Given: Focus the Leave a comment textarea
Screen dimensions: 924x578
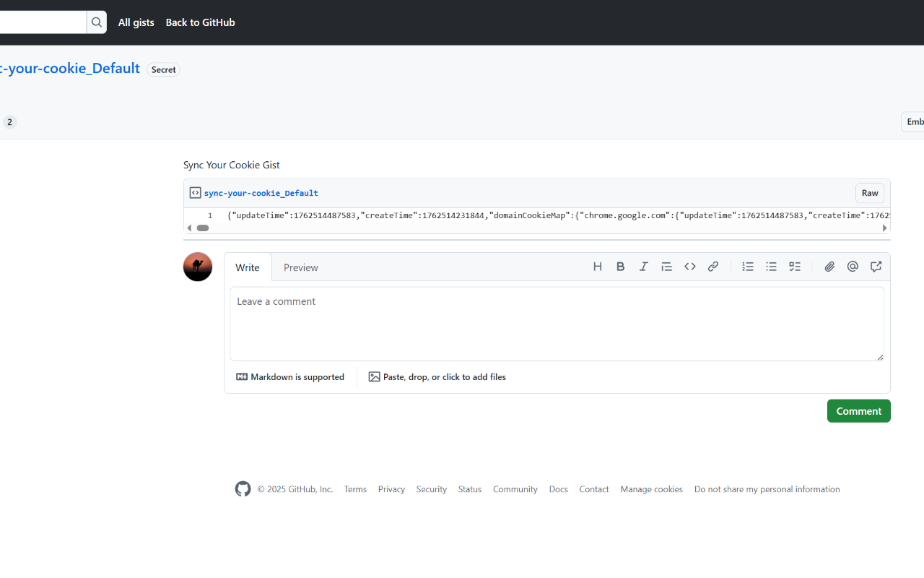Looking at the screenshot, I should pyautogui.click(x=557, y=324).
